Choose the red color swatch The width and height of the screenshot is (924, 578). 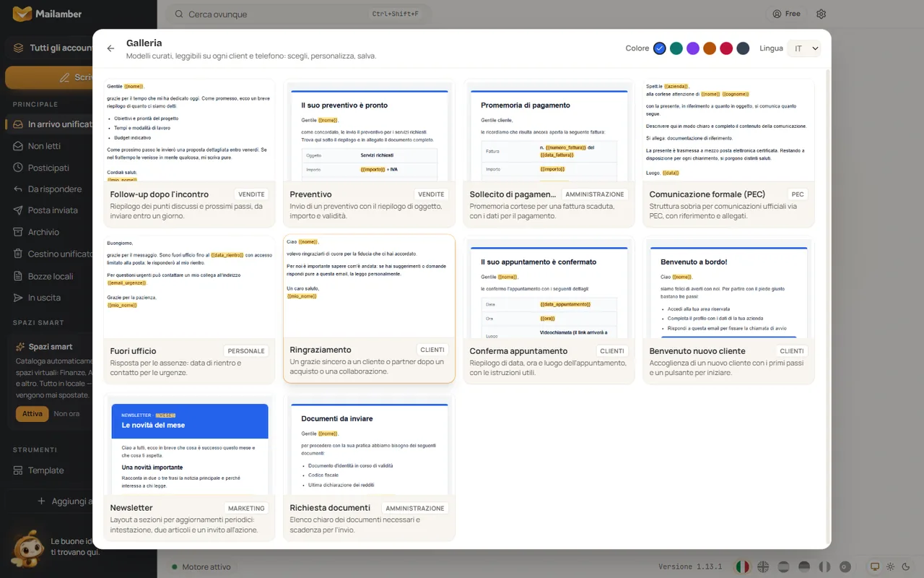point(726,48)
